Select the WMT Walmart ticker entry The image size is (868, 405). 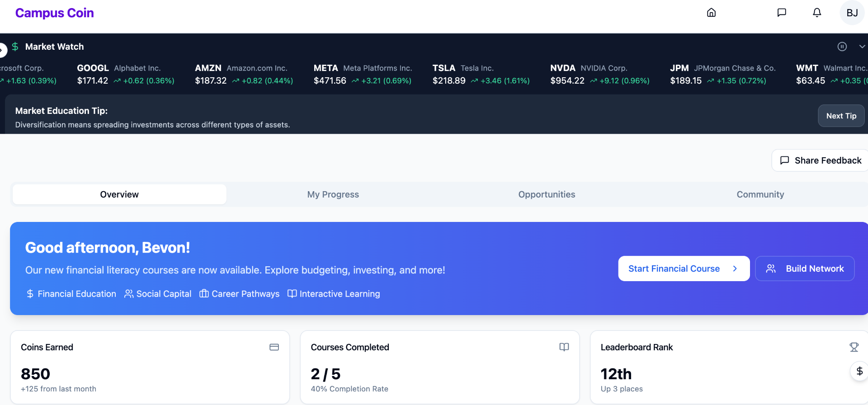[x=832, y=74]
